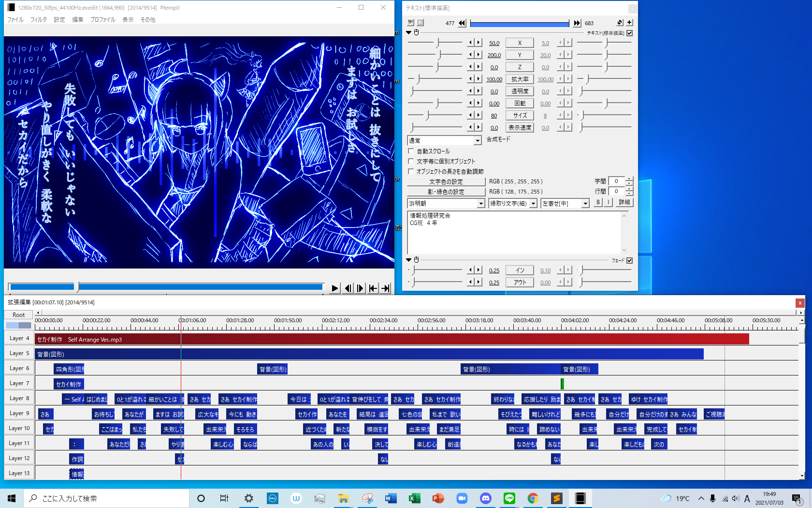Click the mouse icon next to text section triangle
Viewport: 812px width, 508px height.
pyautogui.click(x=416, y=32)
